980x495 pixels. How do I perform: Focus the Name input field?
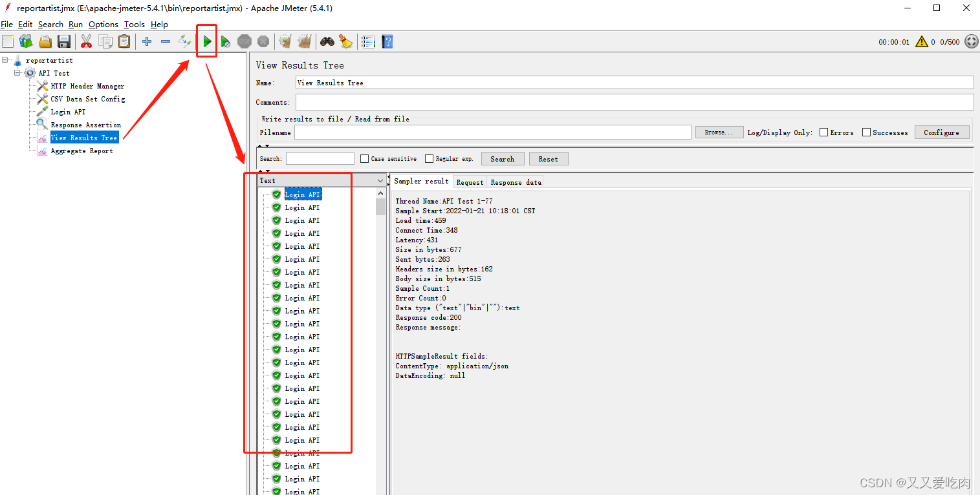point(635,83)
